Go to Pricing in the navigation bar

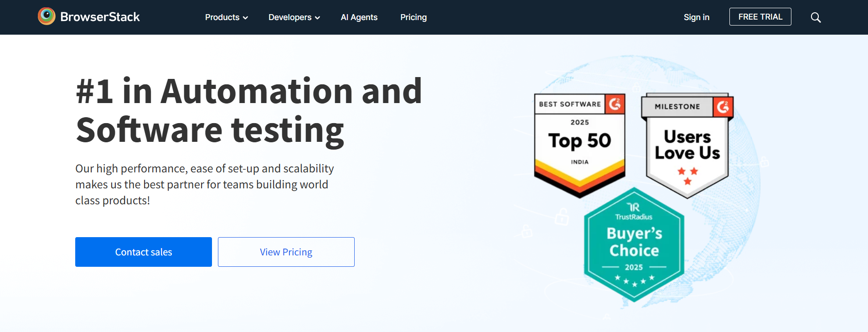(x=413, y=17)
